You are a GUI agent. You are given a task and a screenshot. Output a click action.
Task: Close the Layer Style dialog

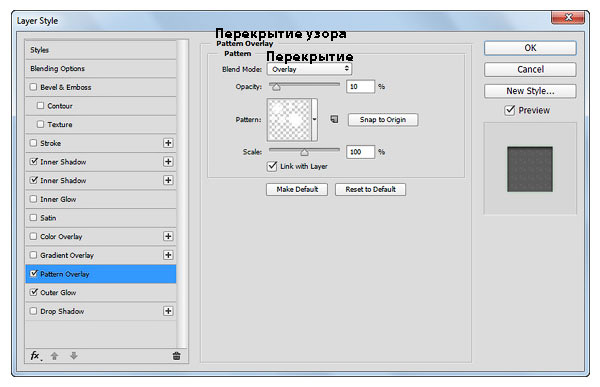(x=568, y=17)
